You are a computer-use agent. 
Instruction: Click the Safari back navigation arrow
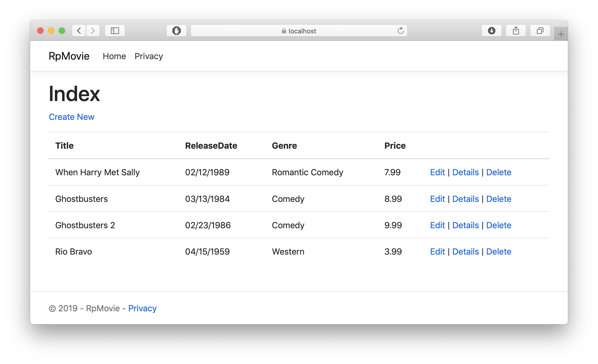click(79, 31)
